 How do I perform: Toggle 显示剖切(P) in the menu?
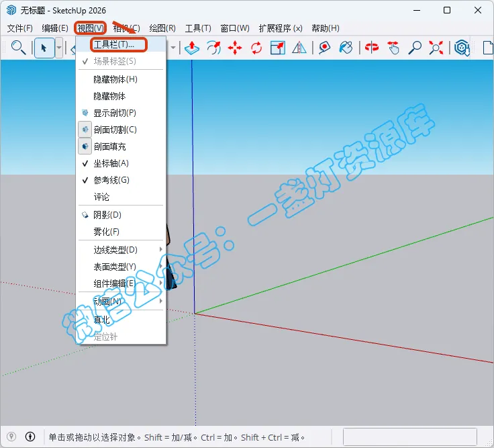click(121, 113)
